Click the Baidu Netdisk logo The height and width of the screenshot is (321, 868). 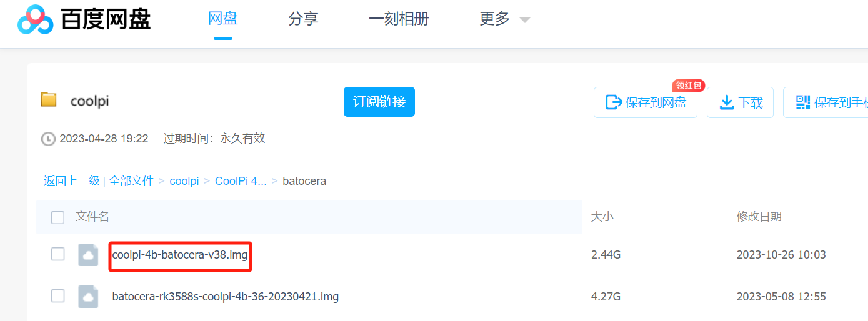point(84,20)
